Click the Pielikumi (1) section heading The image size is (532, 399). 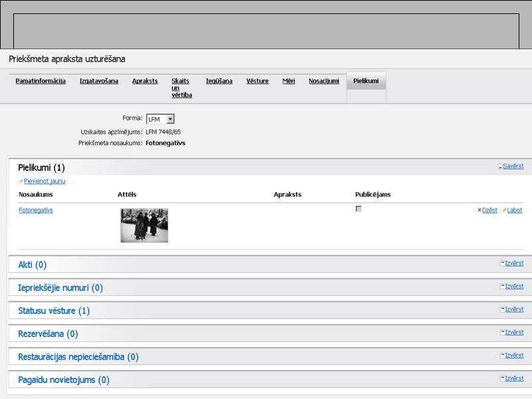(41, 168)
